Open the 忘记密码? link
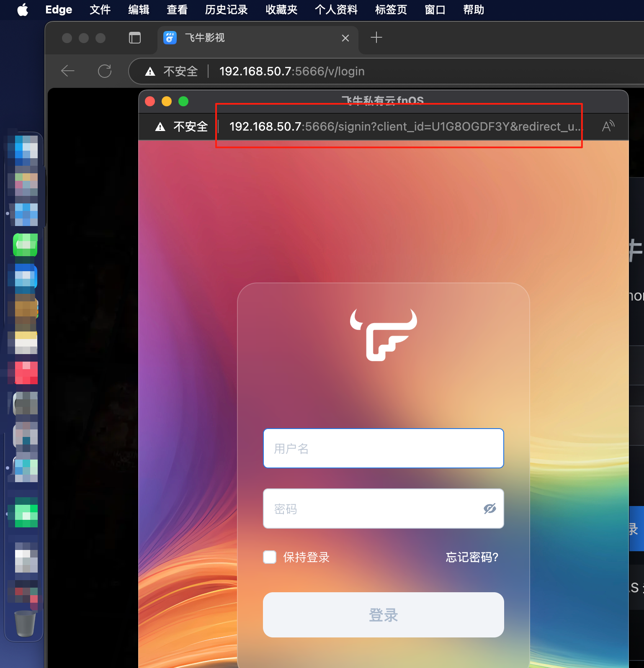Image resolution: width=644 pixels, height=668 pixels. pos(472,557)
